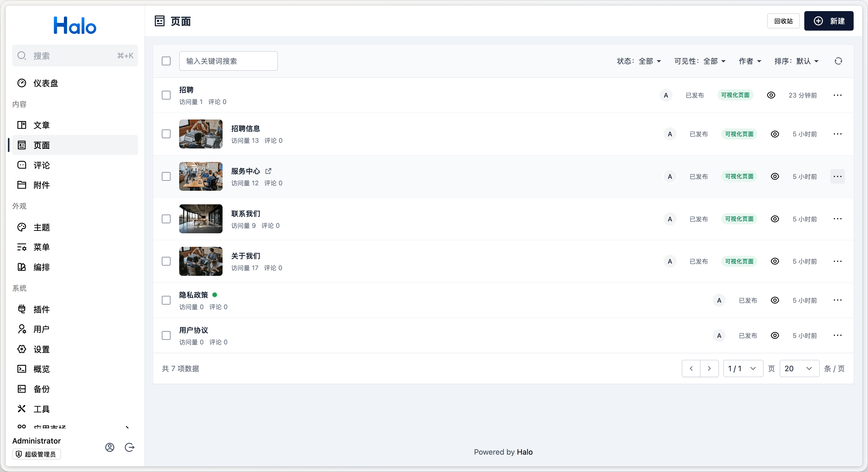Image resolution: width=868 pixels, height=472 pixels.
Task: Check the 联系我们 page checkbox
Action: point(166,219)
